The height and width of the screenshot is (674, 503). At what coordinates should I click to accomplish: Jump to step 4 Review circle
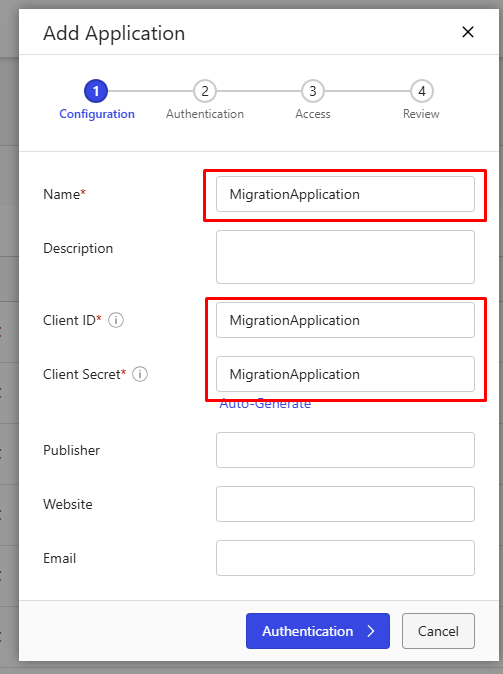(x=421, y=91)
